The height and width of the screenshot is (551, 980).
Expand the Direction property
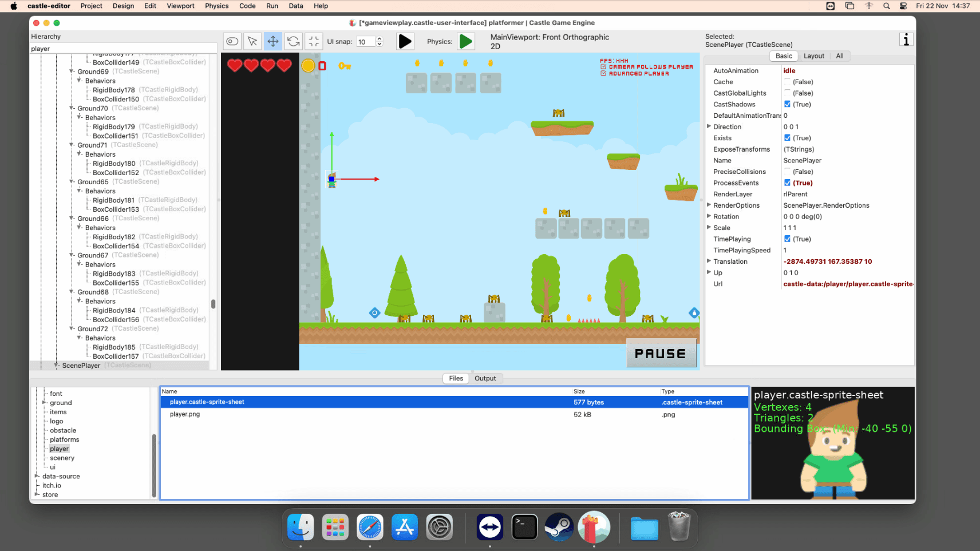tap(709, 126)
